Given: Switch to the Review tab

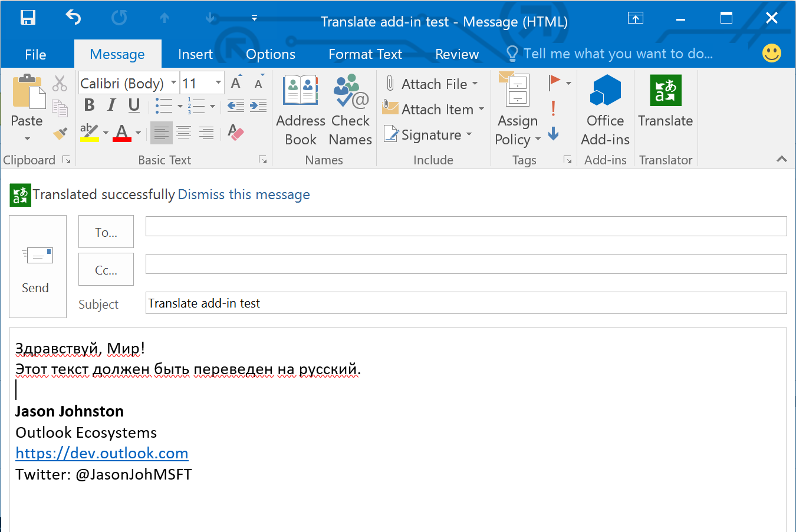Looking at the screenshot, I should [x=457, y=54].
